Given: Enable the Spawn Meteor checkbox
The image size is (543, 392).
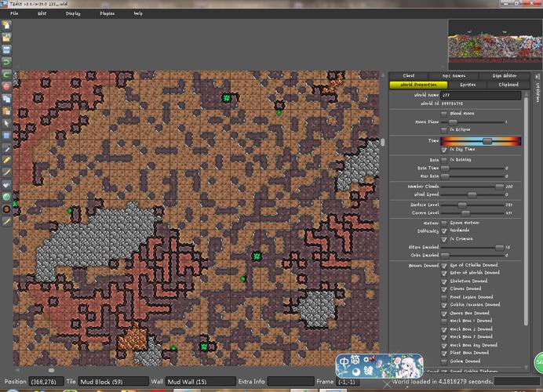Looking at the screenshot, I should [x=444, y=223].
